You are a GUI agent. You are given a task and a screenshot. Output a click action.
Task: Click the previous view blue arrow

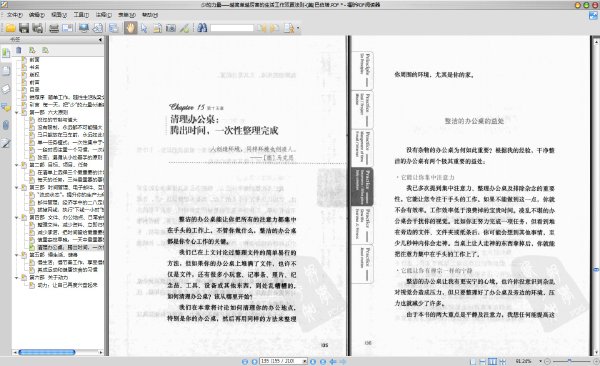tap(333, 361)
